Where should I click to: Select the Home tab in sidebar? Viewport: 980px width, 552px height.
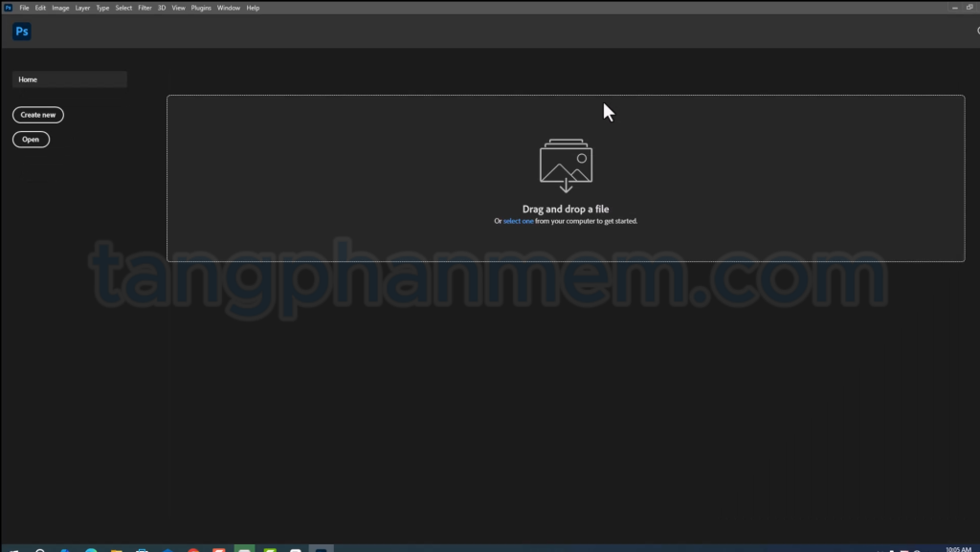click(x=69, y=79)
